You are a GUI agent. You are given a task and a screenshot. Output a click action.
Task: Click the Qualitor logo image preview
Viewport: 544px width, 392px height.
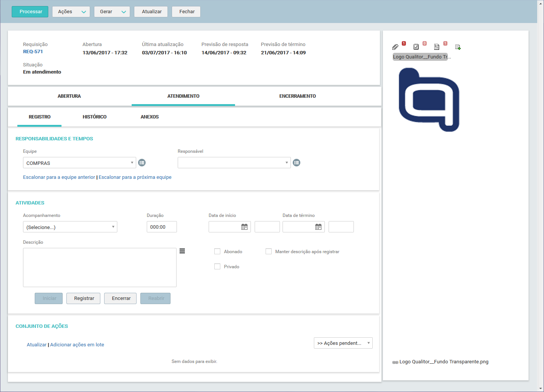(429, 100)
